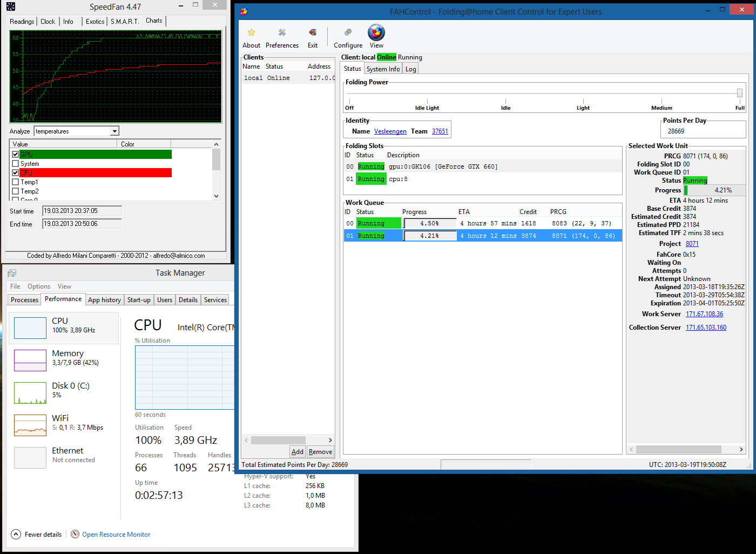The height and width of the screenshot is (554, 756).
Task: Open the Services tab in Task Manager
Action: (215, 300)
